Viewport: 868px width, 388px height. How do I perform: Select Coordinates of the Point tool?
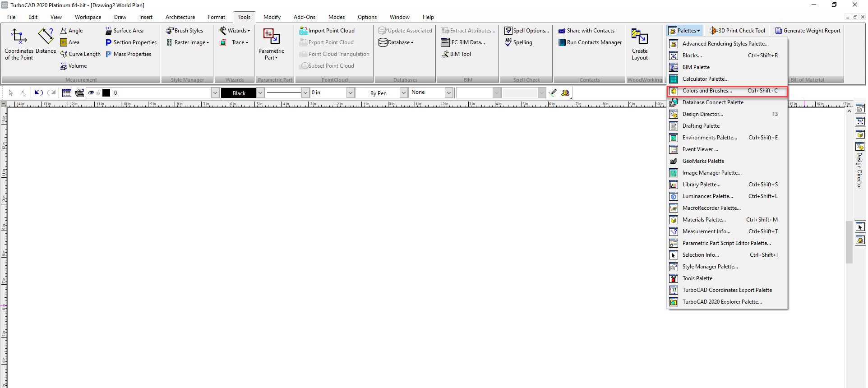[x=19, y=44]
